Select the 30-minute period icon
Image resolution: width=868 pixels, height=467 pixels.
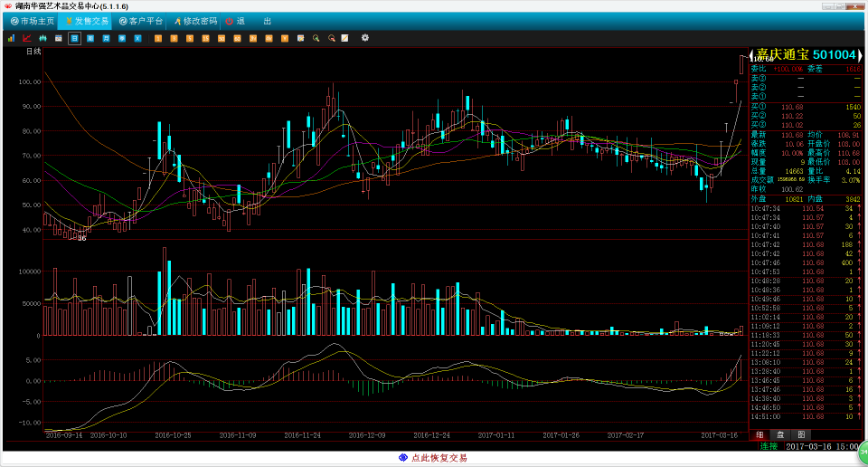pos(222,38)
